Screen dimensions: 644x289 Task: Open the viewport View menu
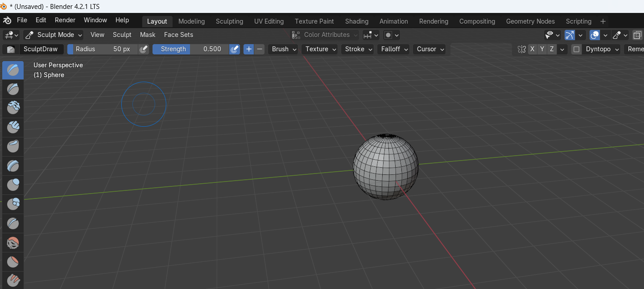(97, 35)
